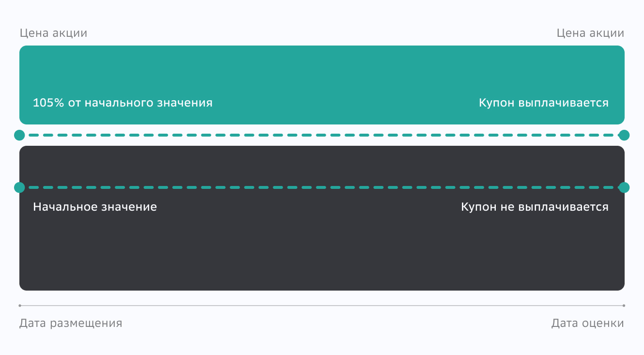Click 'Цена акции' label above 'Купон выплачивается'

(590, 33)
